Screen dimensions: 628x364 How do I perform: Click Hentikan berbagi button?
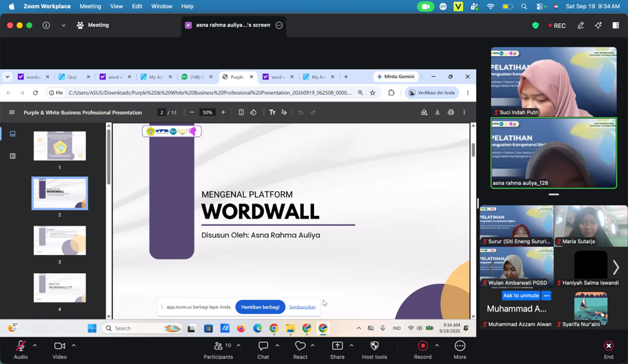[261, 307]
